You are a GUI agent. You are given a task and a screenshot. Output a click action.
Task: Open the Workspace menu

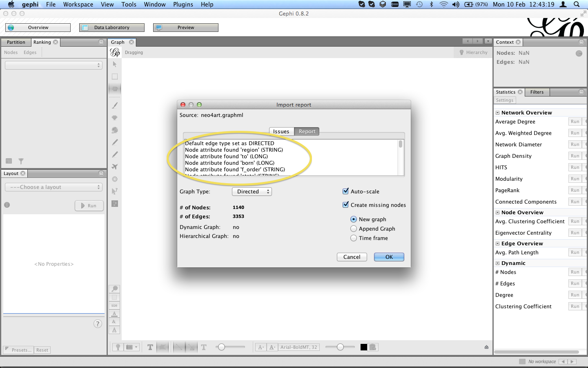(78, 4)
